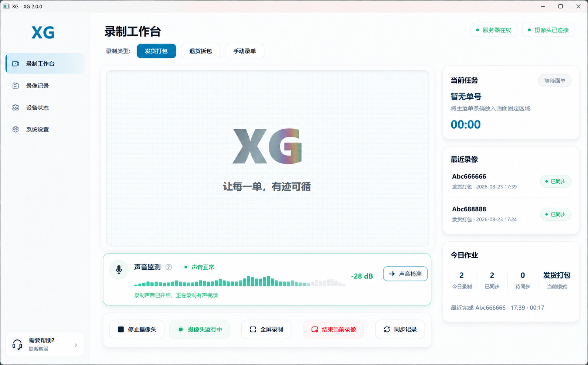Click the document icon beside 录像记录
Image resolution: width=588 pixels, height=365 pixels.
[x=16, y=86]
